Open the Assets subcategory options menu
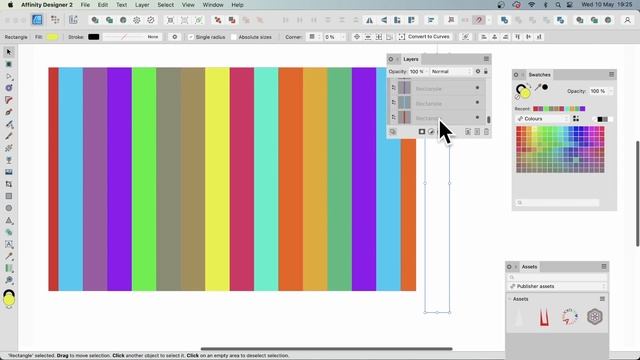Image resolution: width=640 pixels, height=360 pixels. 602,299
